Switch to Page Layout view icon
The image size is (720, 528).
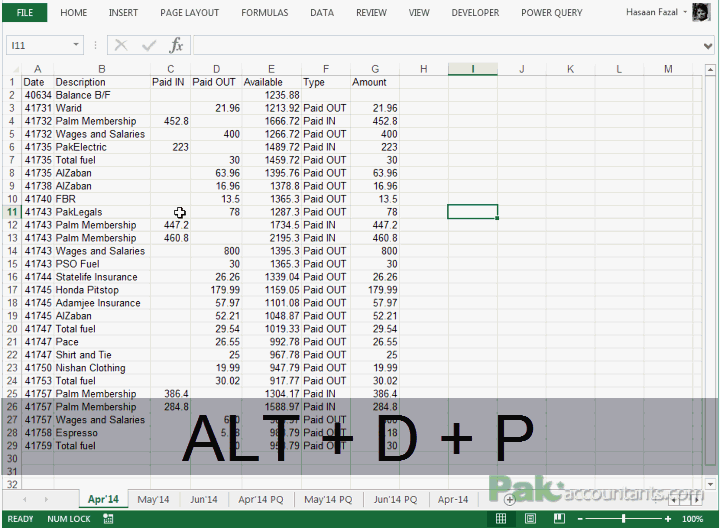click(530, 519)
